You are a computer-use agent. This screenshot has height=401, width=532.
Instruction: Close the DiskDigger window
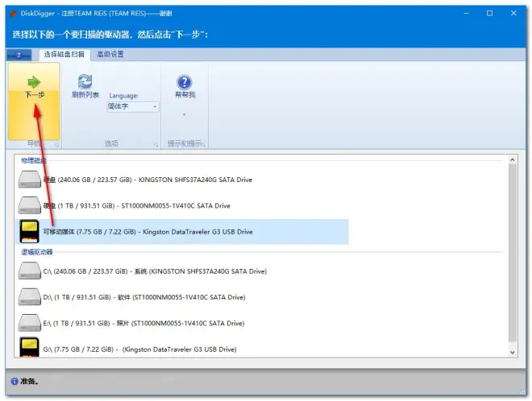tap(513, 14)
